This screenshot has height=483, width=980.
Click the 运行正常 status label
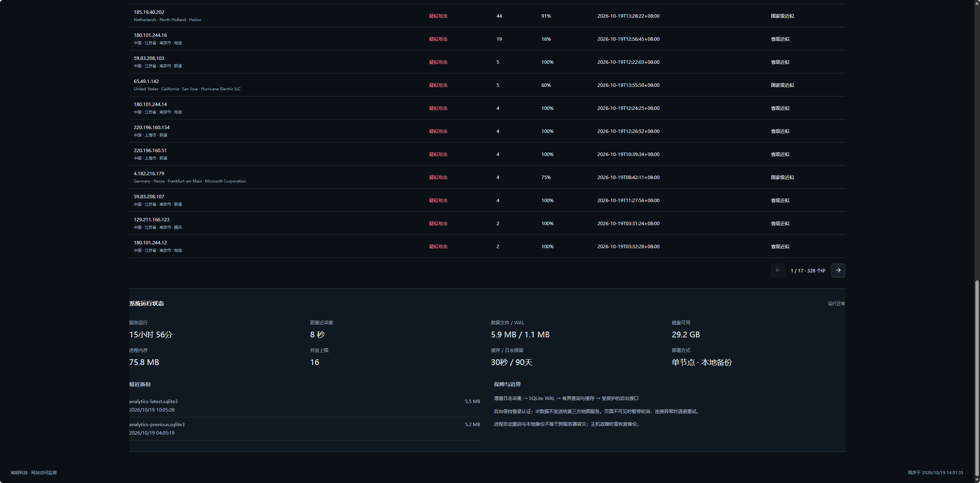click(x=836, y=304)
